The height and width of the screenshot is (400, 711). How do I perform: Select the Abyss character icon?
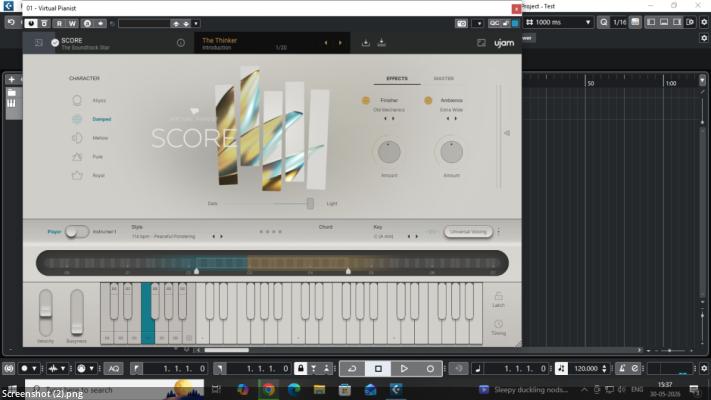77,100
